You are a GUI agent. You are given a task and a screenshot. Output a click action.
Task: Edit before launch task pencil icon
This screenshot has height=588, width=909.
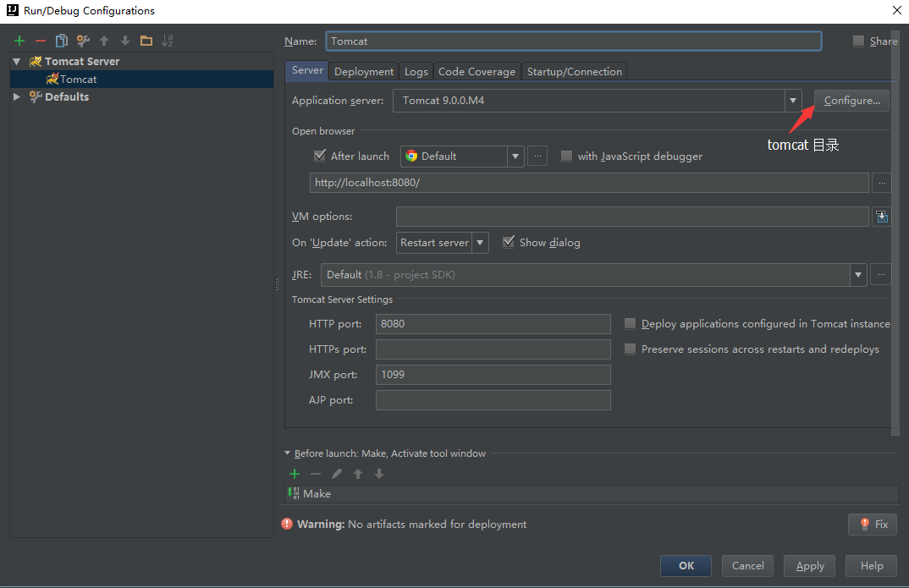(x=337, y=474)
